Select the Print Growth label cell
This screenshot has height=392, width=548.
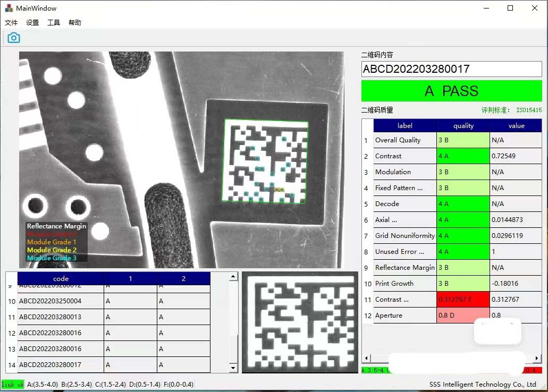pos(405,283)
